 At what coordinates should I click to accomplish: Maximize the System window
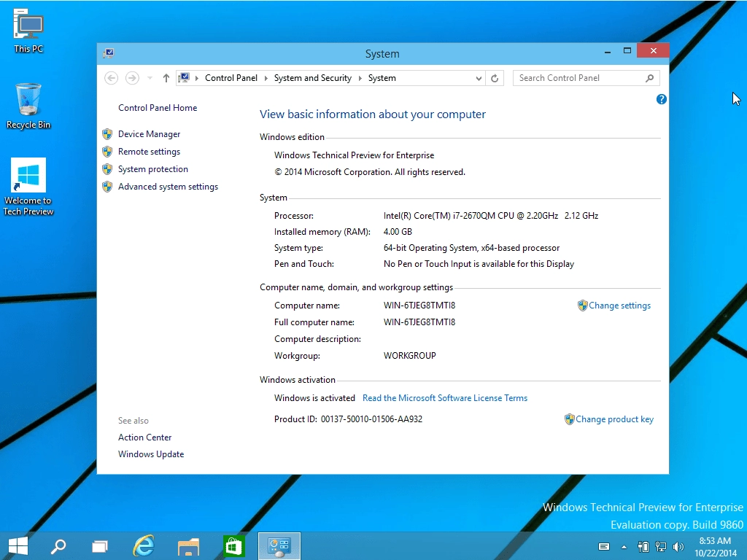(627, 51)
